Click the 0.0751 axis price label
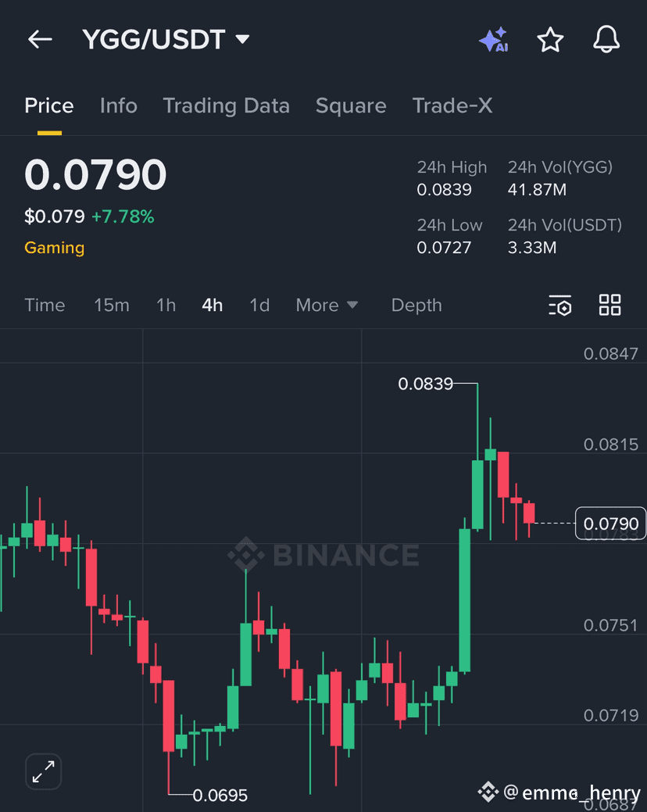This screenshot has height=812, width=647. pos(611,625)
